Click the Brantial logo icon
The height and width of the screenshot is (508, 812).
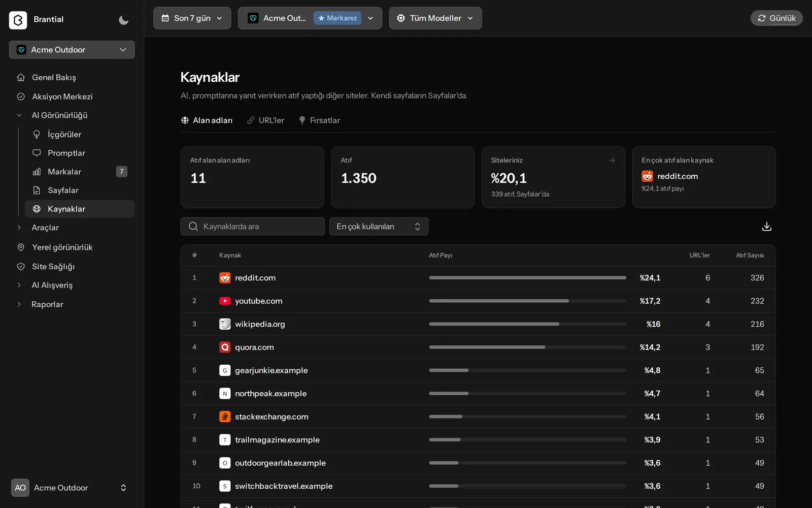(x=18, y=20)
